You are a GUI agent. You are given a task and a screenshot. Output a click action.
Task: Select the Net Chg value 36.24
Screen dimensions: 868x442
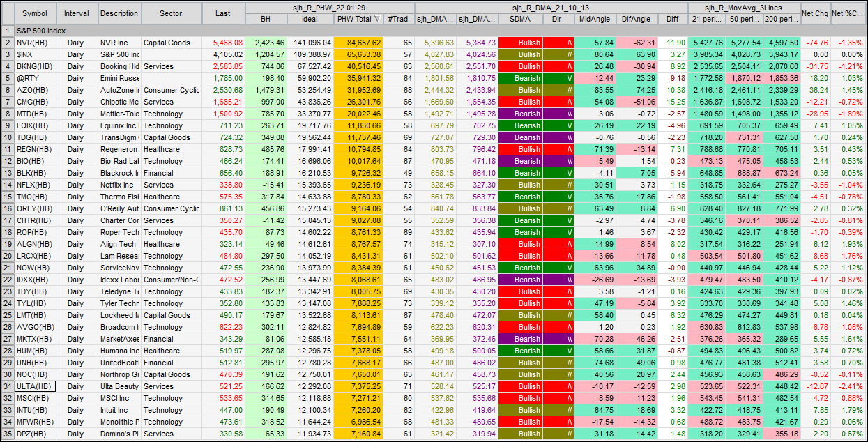click(816, 90)
